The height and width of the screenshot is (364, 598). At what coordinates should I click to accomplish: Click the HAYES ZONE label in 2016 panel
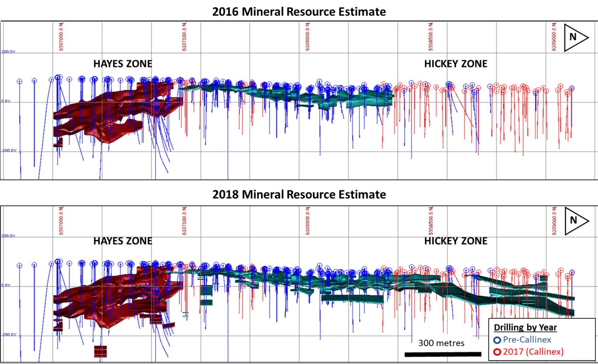point(123,64)
